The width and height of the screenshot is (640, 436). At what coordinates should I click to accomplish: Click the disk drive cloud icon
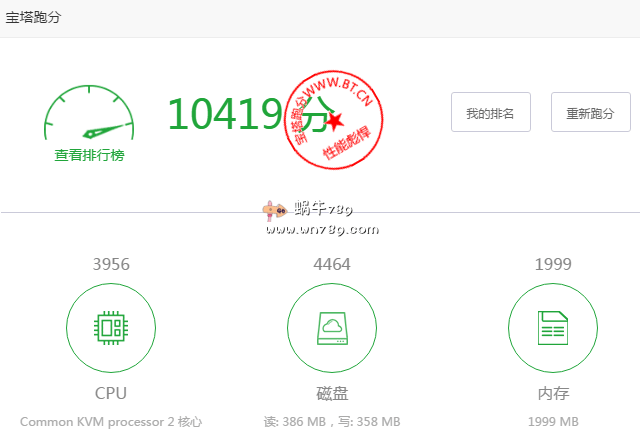(332, 328)
